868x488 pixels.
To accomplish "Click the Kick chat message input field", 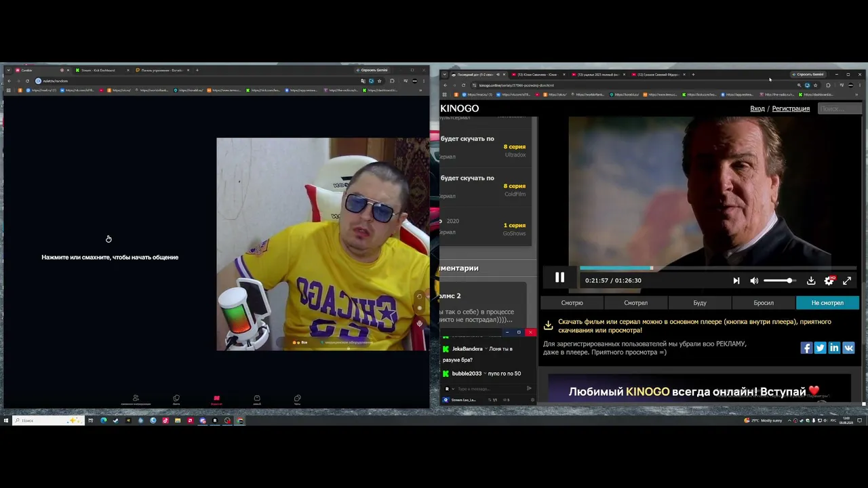I will coord(490,389).
